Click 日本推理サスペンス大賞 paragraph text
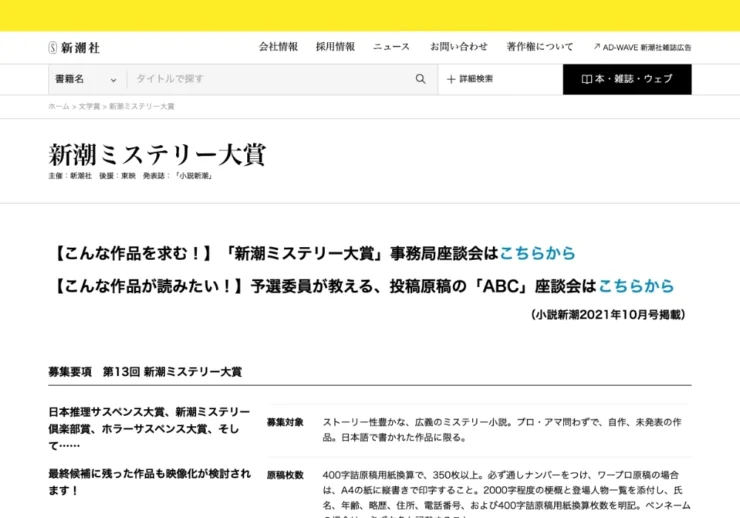 (149, 429)
